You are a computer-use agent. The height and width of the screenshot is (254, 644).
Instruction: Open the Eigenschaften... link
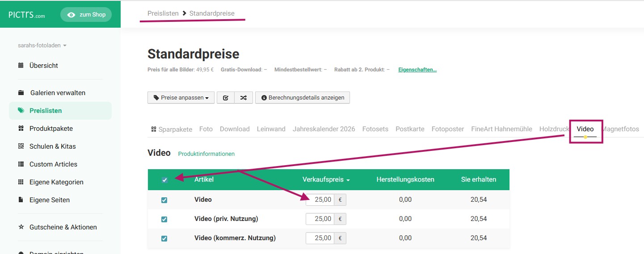[x=417, y=70]
